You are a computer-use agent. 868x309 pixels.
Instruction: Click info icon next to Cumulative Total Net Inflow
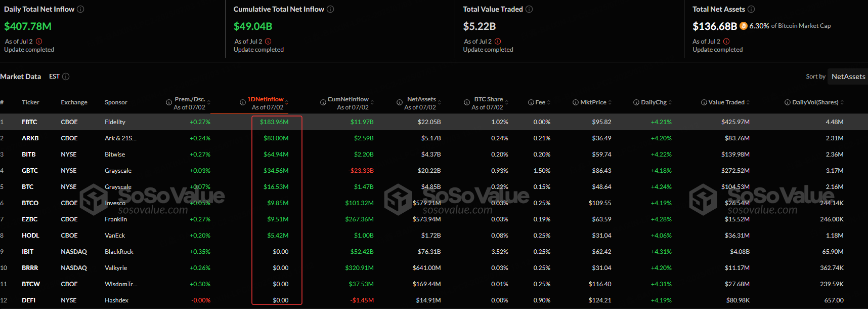330,9
